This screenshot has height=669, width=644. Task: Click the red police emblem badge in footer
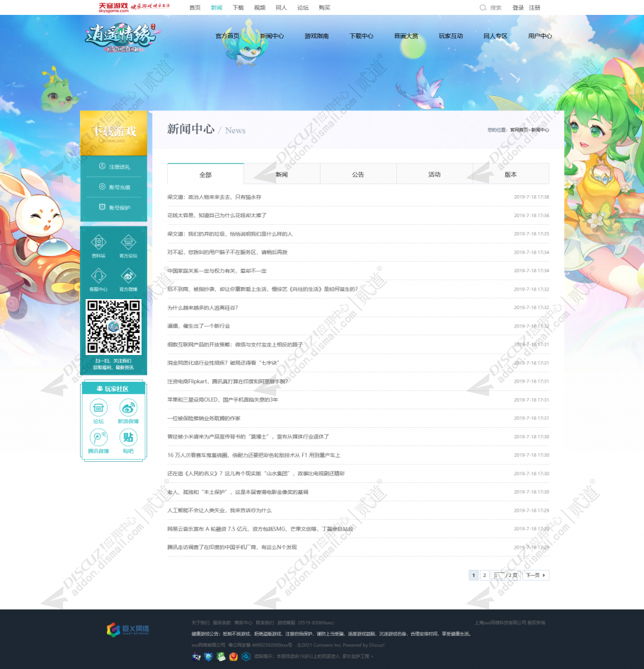[x=233, y=657]
